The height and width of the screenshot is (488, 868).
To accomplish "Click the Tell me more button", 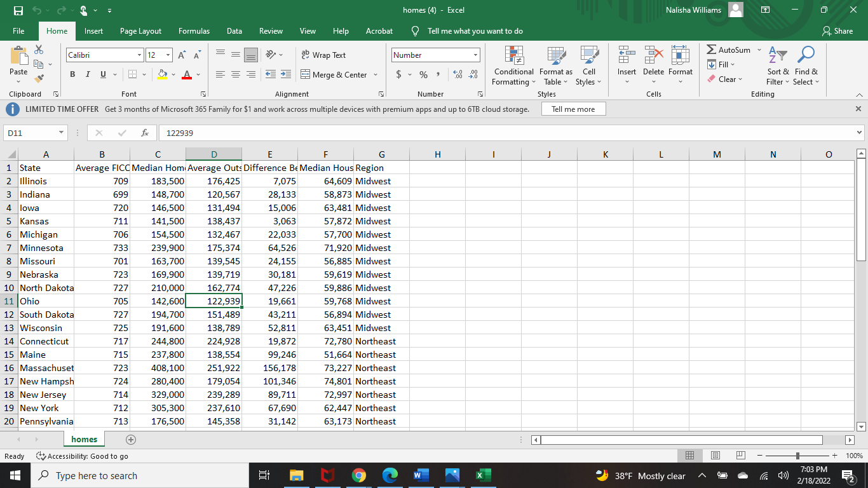I will (573, 108).
